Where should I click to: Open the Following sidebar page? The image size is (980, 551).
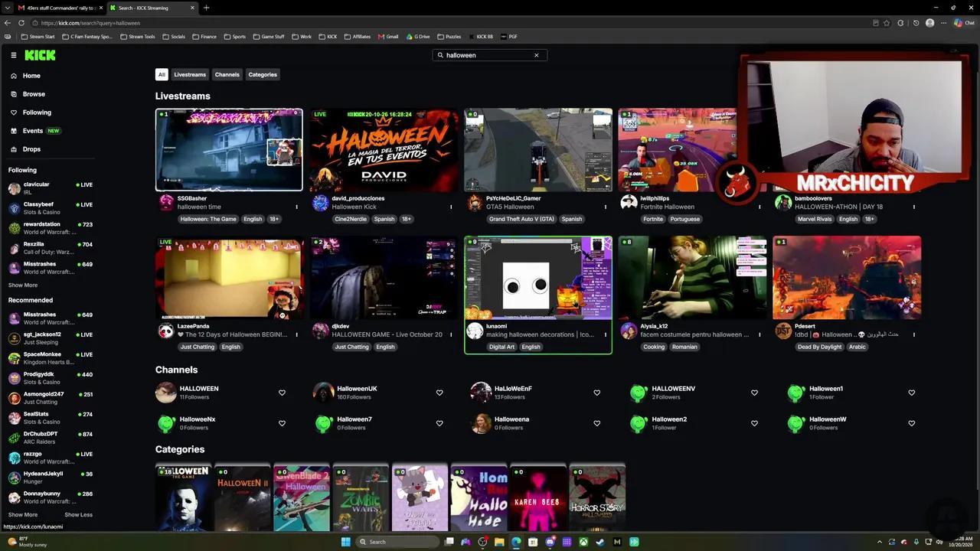point(37,112)
